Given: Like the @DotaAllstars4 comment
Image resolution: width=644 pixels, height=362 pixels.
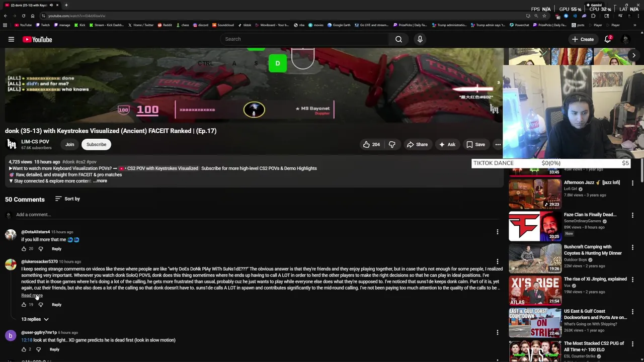Looking at the screenshot, I should (x=24, y=249).
